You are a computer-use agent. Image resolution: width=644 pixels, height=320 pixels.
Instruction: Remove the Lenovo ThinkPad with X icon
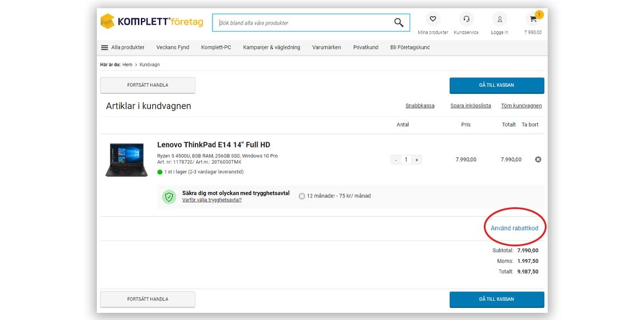(538, 159)
